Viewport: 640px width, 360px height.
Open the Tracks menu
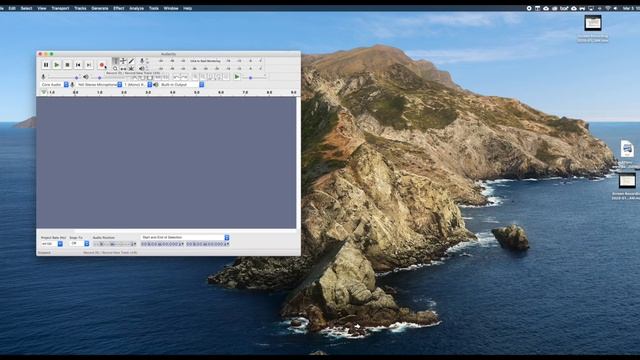(x=80, y=8)
